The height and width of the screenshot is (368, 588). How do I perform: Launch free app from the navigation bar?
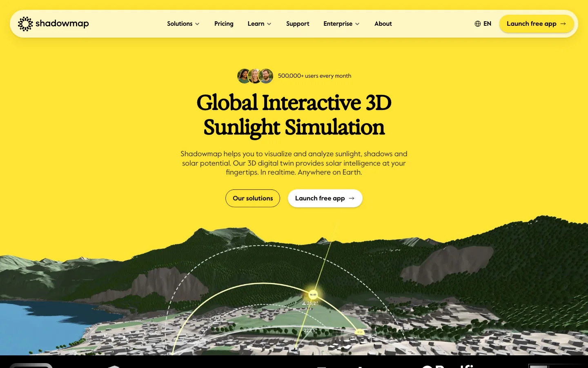[x=537, y=24]
